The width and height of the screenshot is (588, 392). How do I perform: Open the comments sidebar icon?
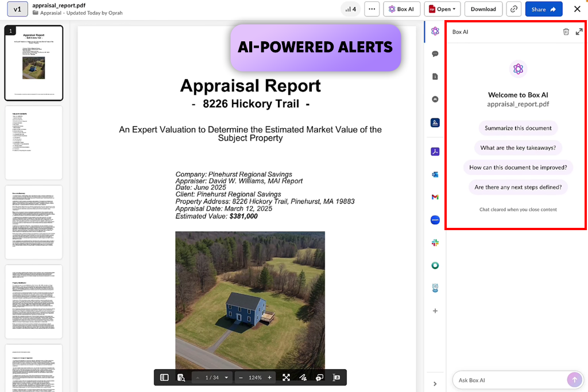click(435, 54)
